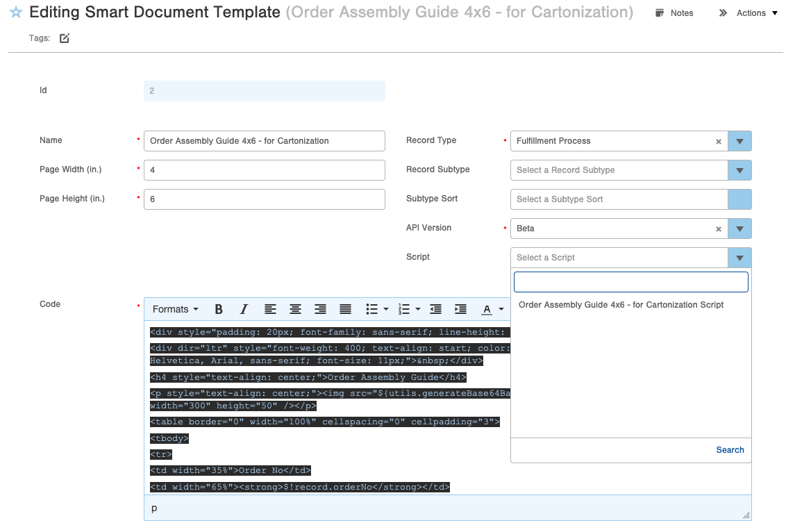Open the Formats menu
The image size is (786, 532).
coord(174,309)
